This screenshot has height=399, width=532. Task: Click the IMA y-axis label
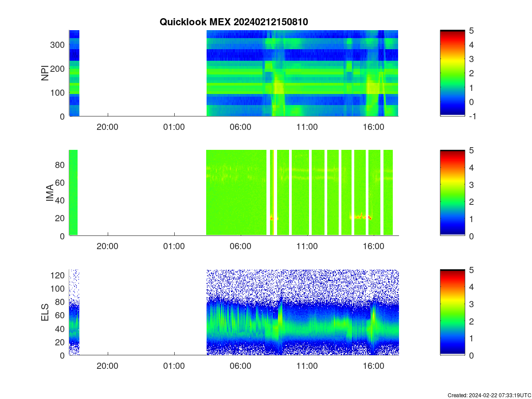pyautogui.click(x=50, y=193)
